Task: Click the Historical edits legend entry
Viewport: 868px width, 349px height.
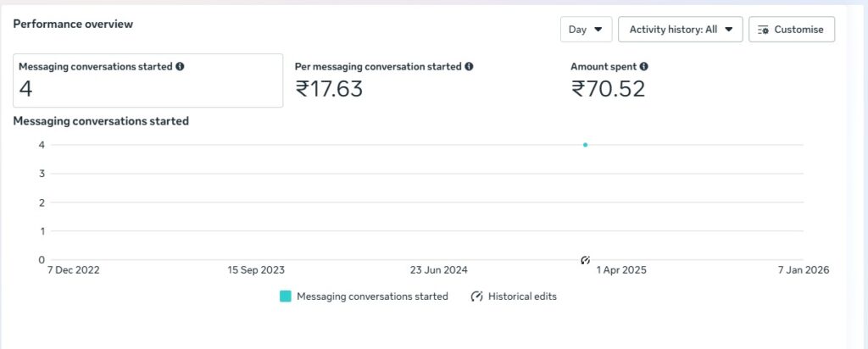Action: click(514, 296)
